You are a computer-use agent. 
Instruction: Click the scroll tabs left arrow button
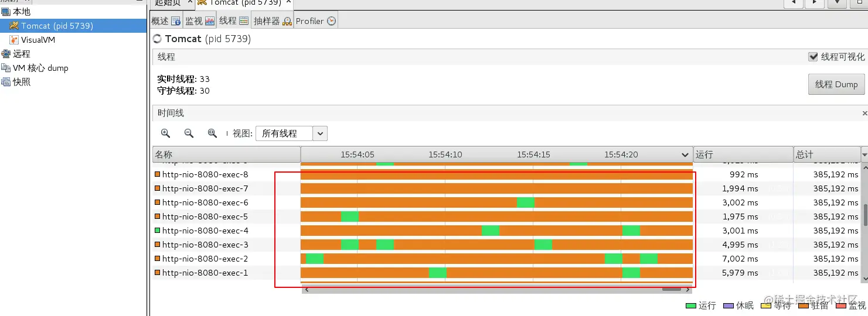[x=794, y=3]
